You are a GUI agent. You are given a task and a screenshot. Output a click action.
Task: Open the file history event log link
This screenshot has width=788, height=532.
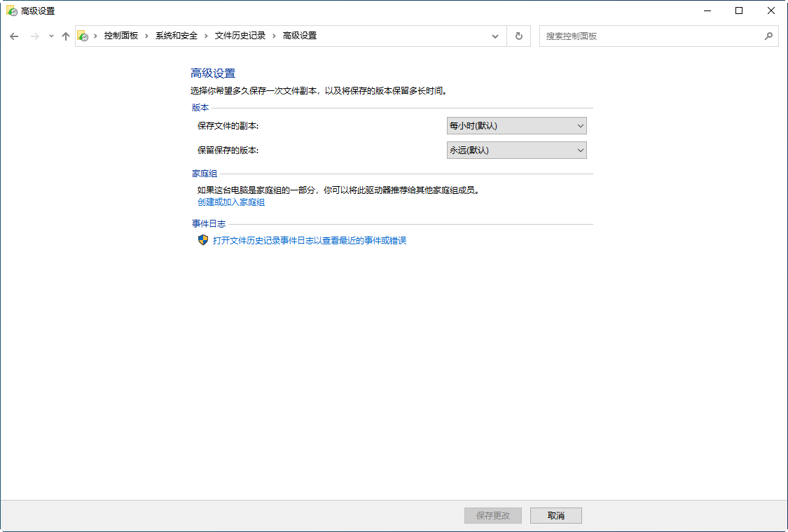pos(308,240)
